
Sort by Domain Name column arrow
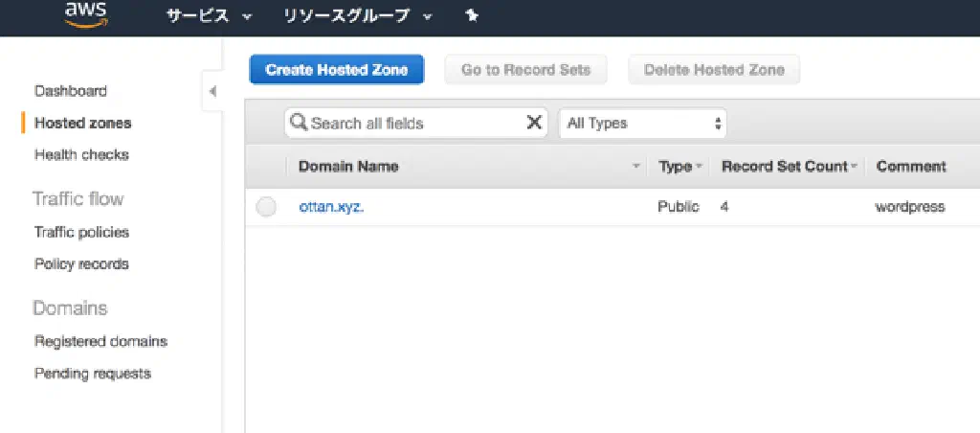point(636,167)
